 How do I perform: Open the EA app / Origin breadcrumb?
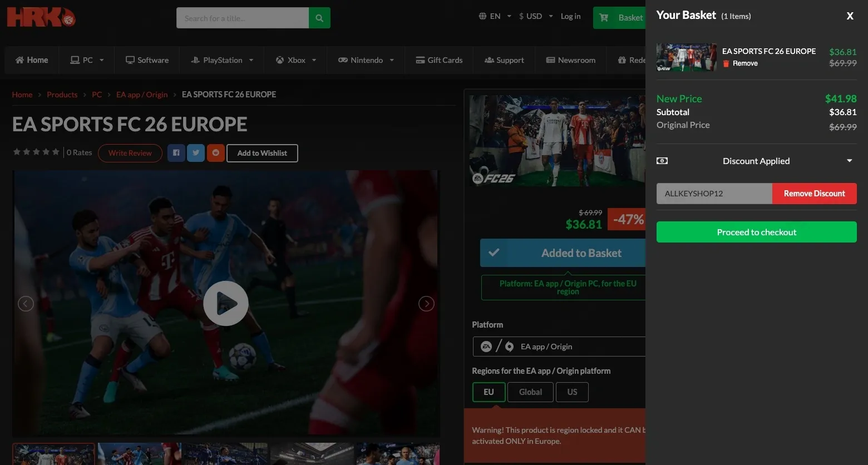click(x=142, y=95)
